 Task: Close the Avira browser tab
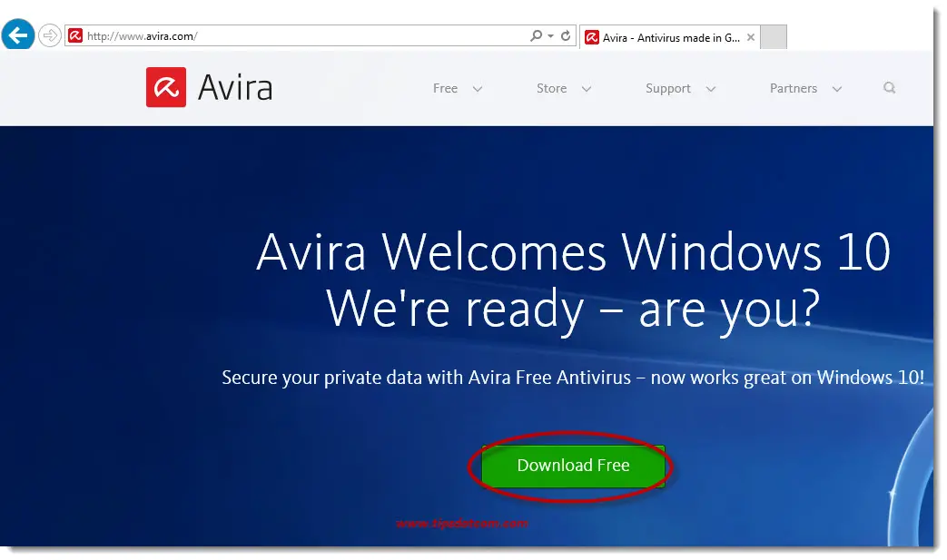[x=751, y=37]
